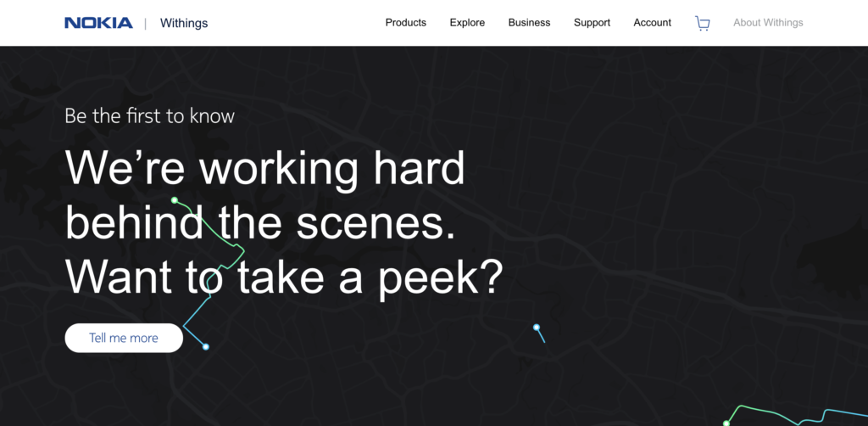Click the About Withings link
This screenshot has height=426, width=868.
pos(768,23)
